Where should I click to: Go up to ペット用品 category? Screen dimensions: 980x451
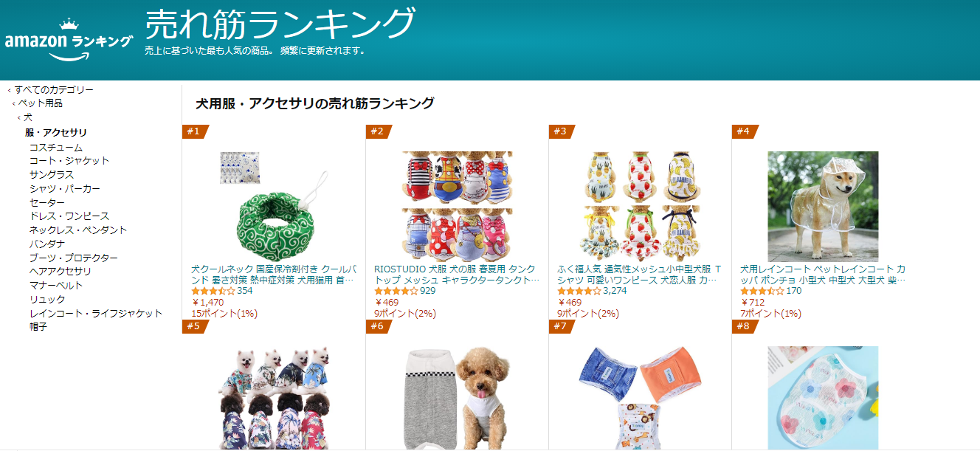point(41,103)
